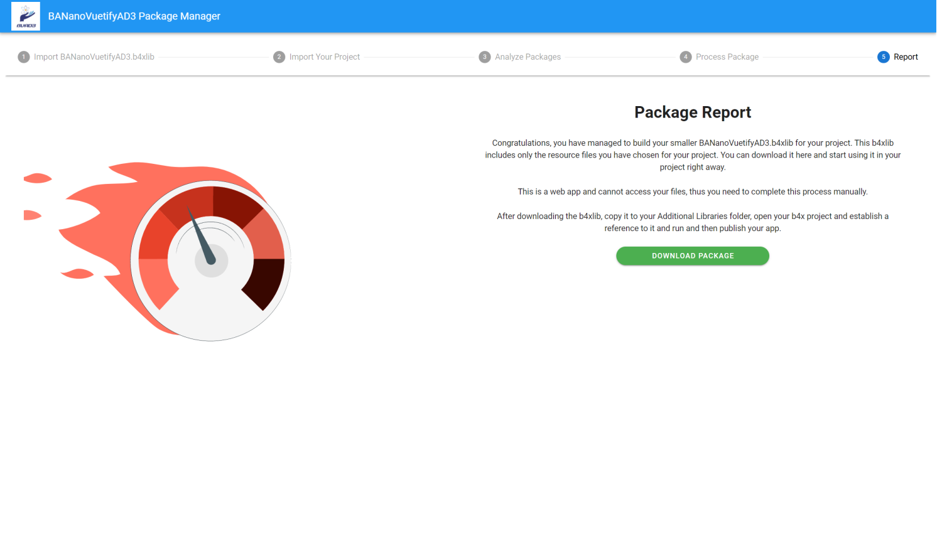Click the 'This is a web app' sentence
The image size is (942, 560).
point(693,191)
